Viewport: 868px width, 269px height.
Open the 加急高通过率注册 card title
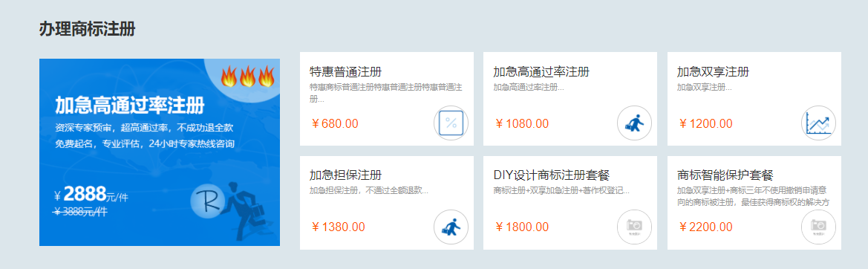coord(541,72)
